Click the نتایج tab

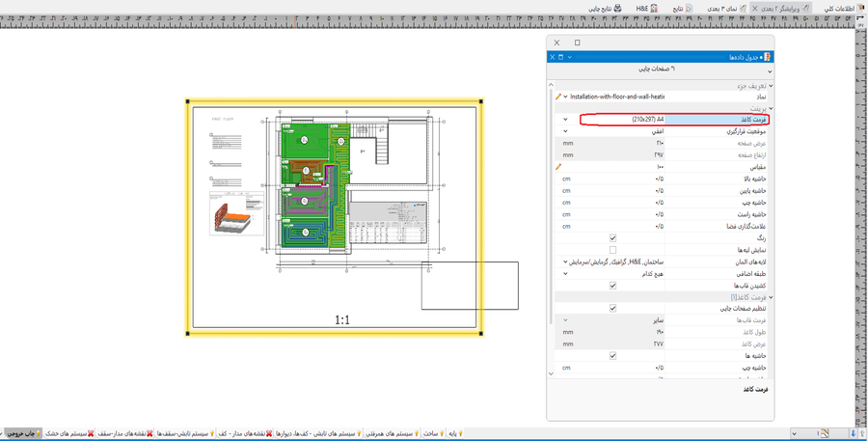click(x=682, y=8)
